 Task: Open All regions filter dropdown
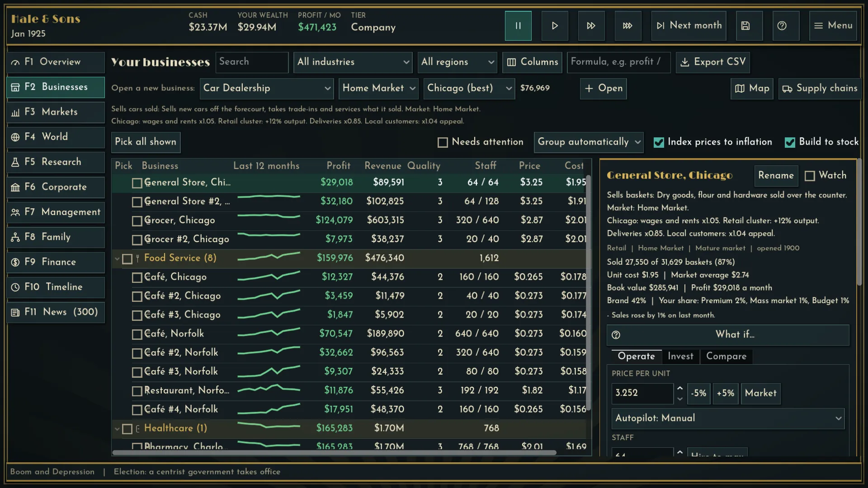pos(457,62)
